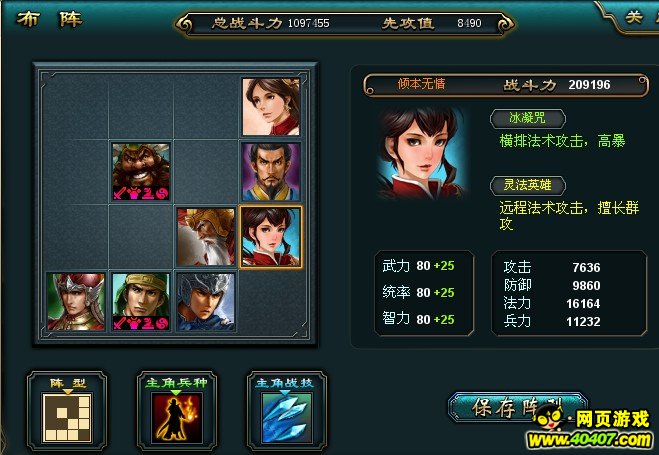Click the 保存阵型 save formation button
659x455 pixels.
[517, 407]
